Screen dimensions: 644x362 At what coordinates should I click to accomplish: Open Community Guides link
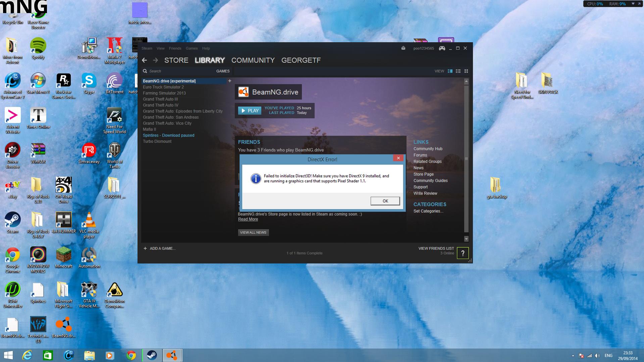pyautogui.click(x=431, y=180)
